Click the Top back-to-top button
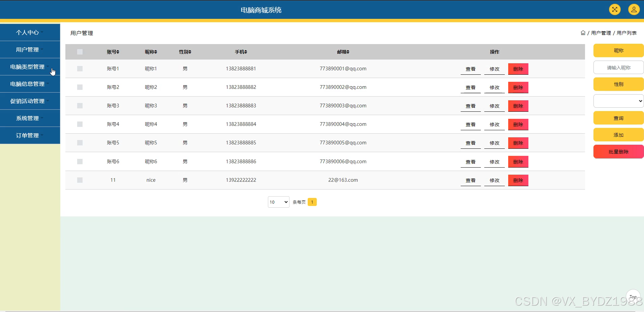Image resolution: width=644 pixels, height=312 pixels. [633, 297]
